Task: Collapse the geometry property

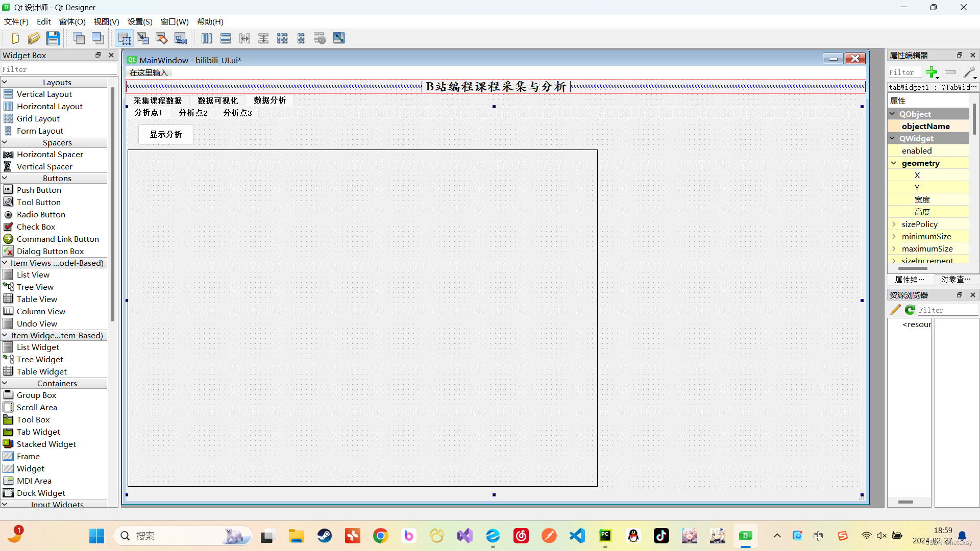Action: (894, 163)
